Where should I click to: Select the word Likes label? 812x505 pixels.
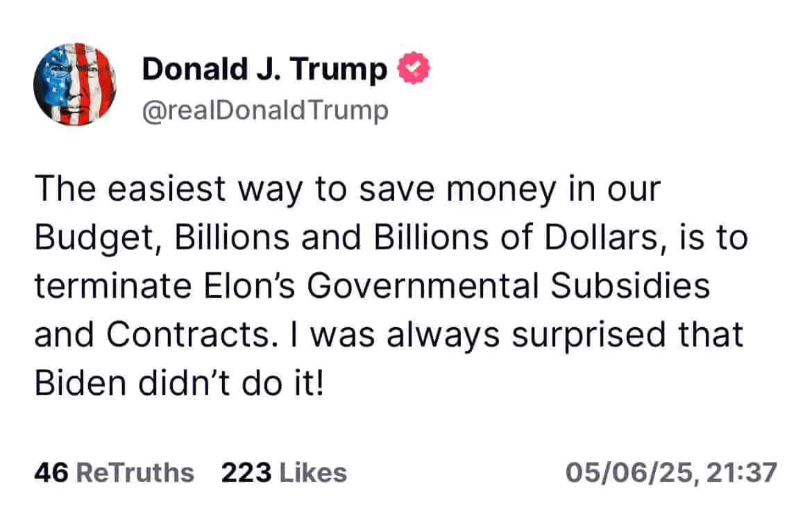pyautogui.click(x=313, y=472)
